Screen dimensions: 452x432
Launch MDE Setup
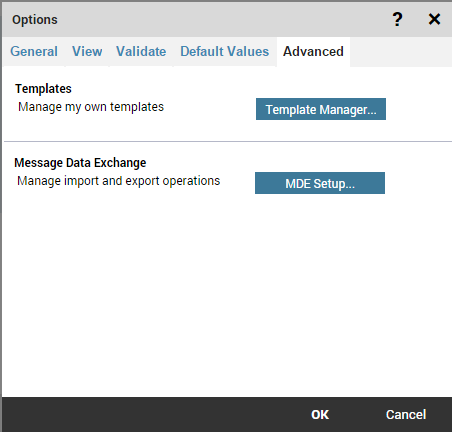(x=320, y=183)
